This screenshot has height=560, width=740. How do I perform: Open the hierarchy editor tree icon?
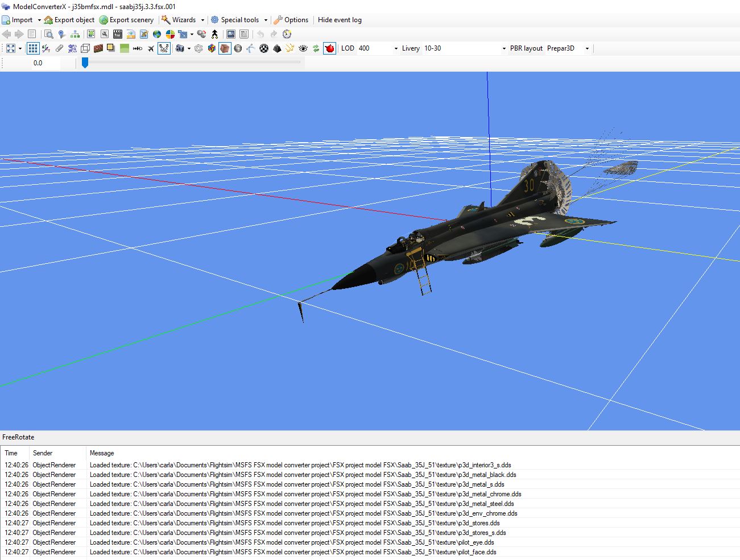click(75, 34)
